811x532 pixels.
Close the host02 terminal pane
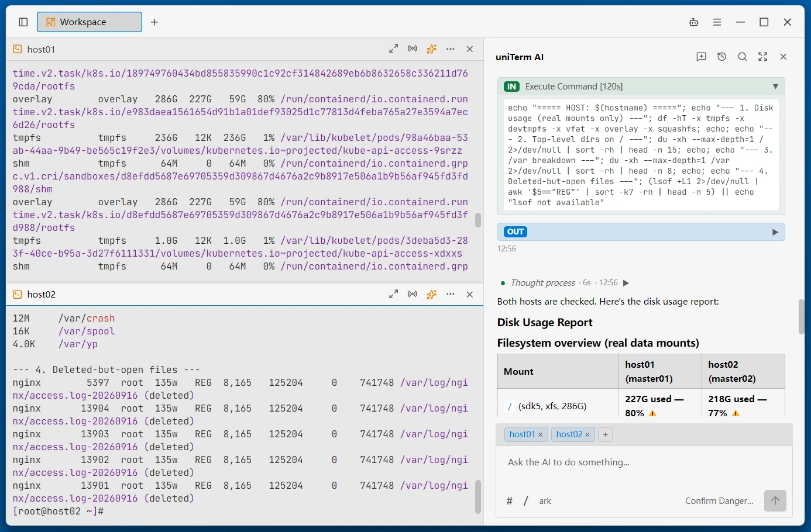[470, 294]
